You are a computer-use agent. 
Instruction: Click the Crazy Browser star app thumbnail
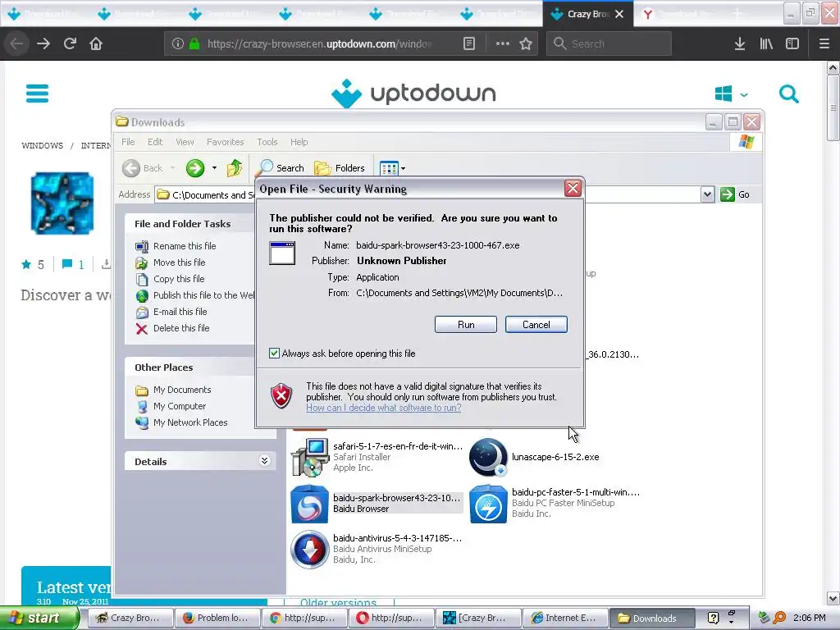[62, 203]
